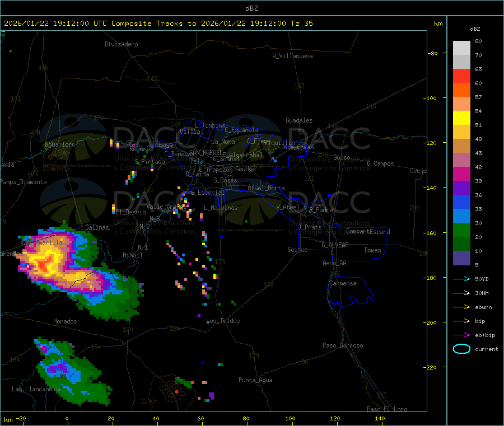Click the 2200m elevation contour label
This screenshot has height=426, width=504.
(149, 401)
